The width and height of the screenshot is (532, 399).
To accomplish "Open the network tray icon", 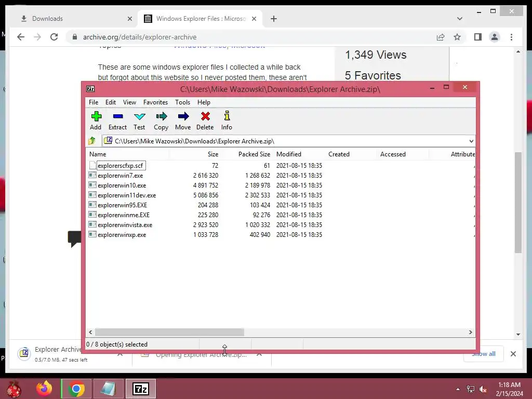I will [x=471, y=389].
